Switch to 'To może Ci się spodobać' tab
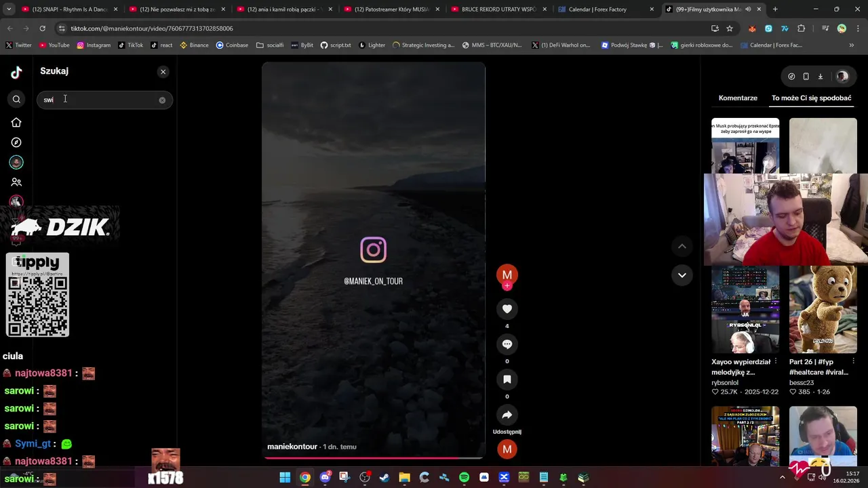 pyautogui.click(x=811, y=98)
